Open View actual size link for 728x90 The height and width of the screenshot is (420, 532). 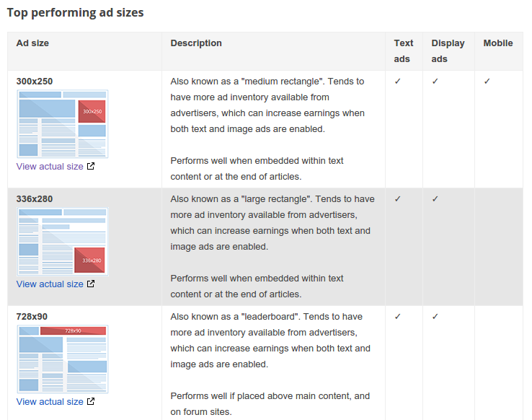tap(50, 402)
